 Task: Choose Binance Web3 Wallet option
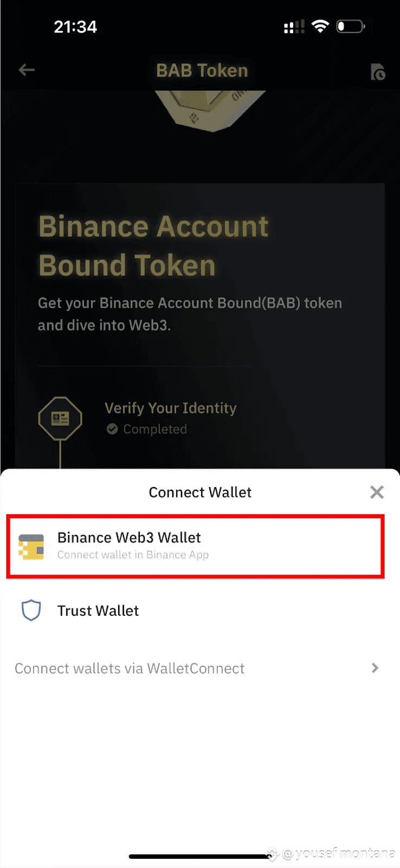(195, 546)
